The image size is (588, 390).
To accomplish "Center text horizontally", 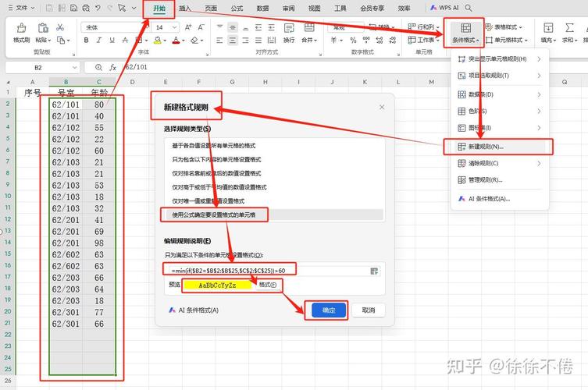I will pos(233,40).
